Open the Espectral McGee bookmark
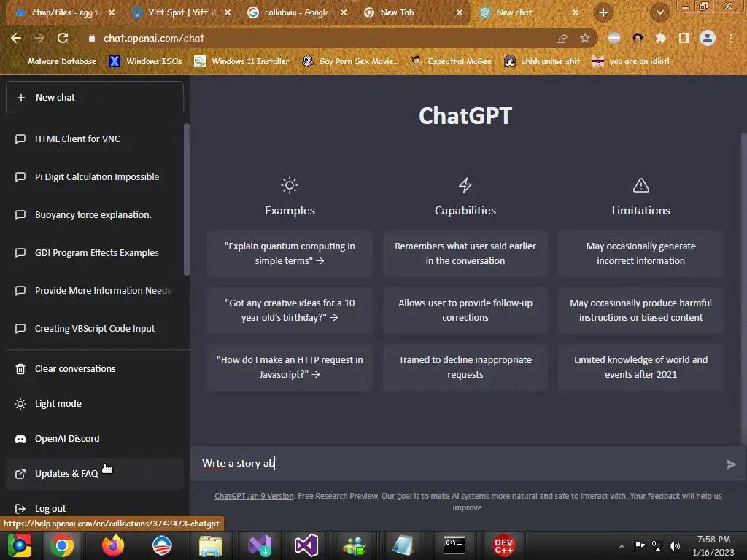 tap(451, 61)
